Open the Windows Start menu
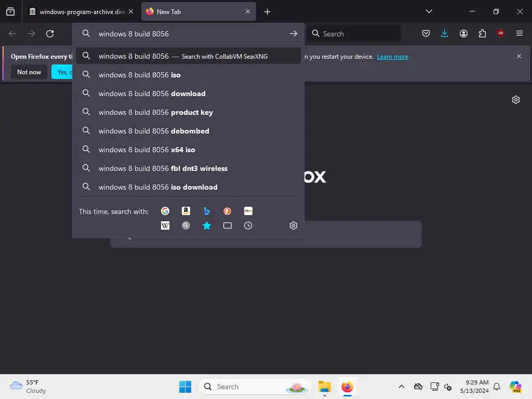This screenshot has width=532, height=399. point(185,387)
